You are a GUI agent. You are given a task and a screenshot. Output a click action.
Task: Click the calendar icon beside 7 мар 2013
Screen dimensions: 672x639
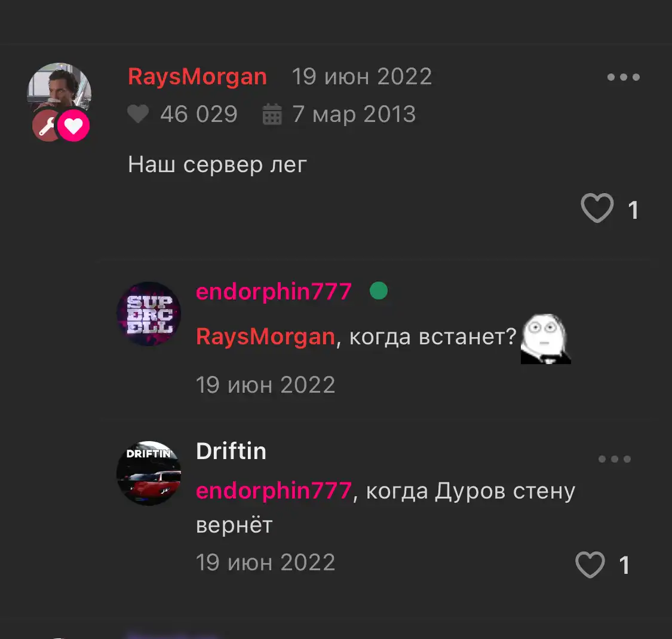(272, 114)
